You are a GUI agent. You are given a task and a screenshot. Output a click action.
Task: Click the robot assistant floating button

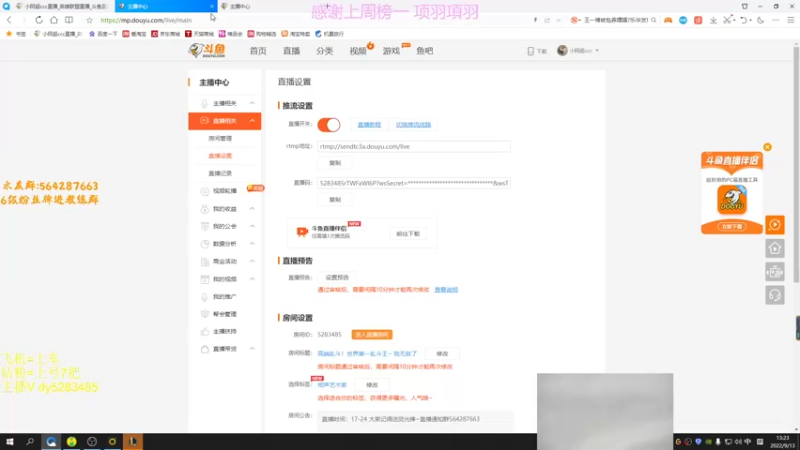[x=774, y=272]
